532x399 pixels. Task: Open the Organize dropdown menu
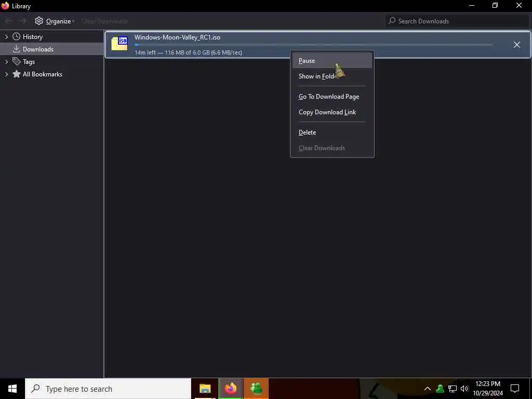55,21
